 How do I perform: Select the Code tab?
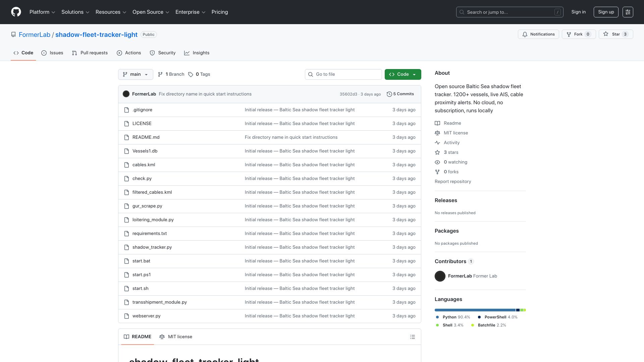tap(23, 53)
